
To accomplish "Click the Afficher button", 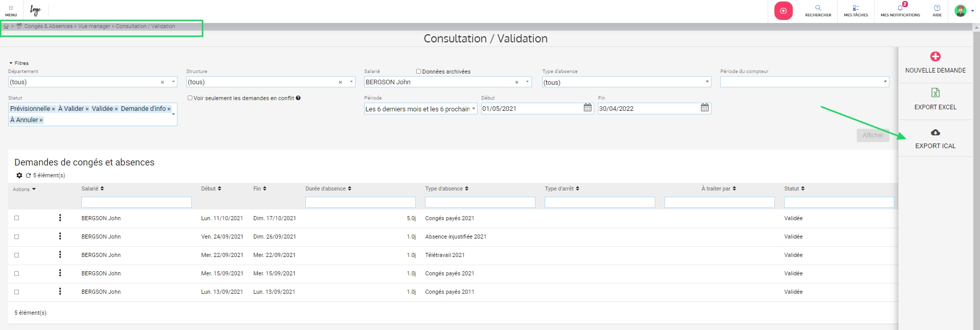I will pyautogui.click(x=873, y=135).
